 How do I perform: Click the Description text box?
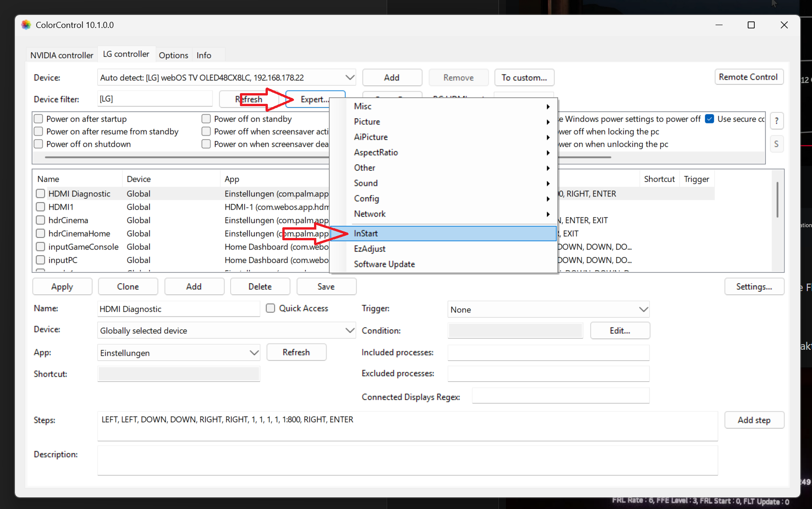tap(408, 461)
